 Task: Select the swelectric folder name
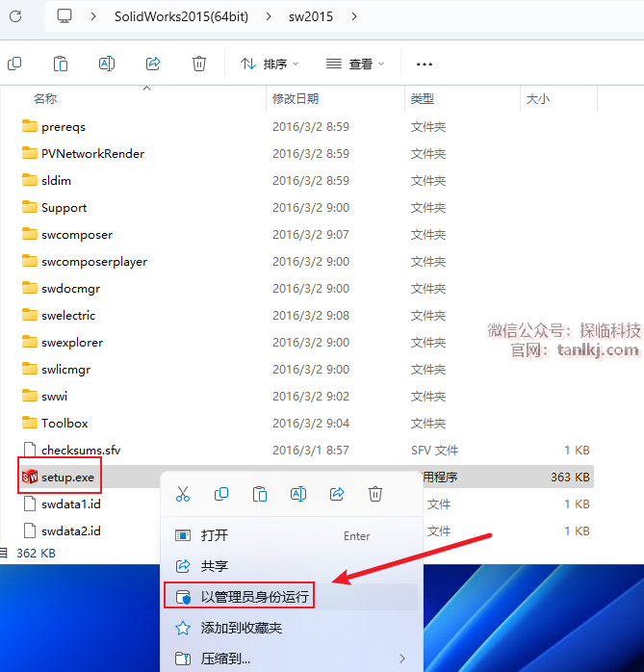point(68,316)
